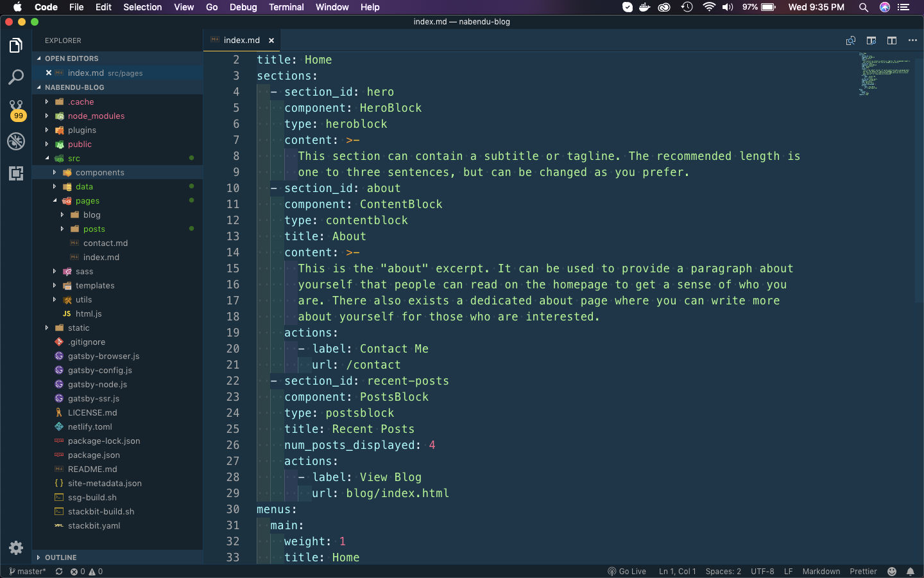Click the Go Live button in status bar
The image size is (924, 578).
tap(627, 572)
